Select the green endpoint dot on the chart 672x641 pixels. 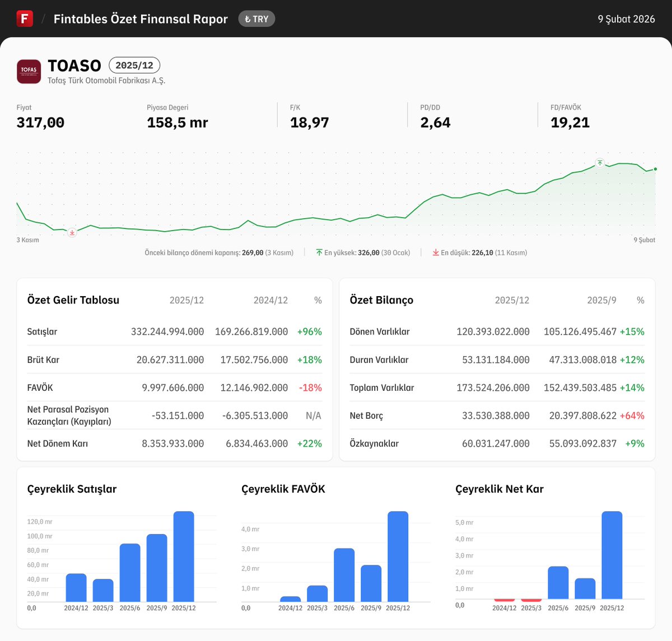point(654,169)
